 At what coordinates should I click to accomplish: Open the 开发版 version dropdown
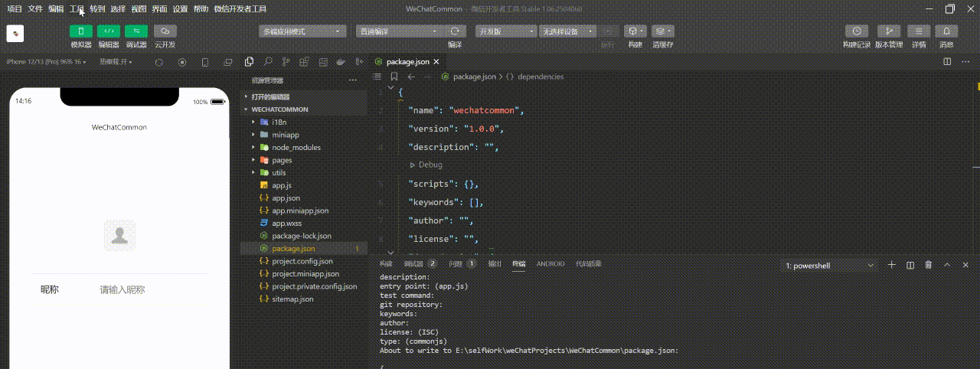506,31
